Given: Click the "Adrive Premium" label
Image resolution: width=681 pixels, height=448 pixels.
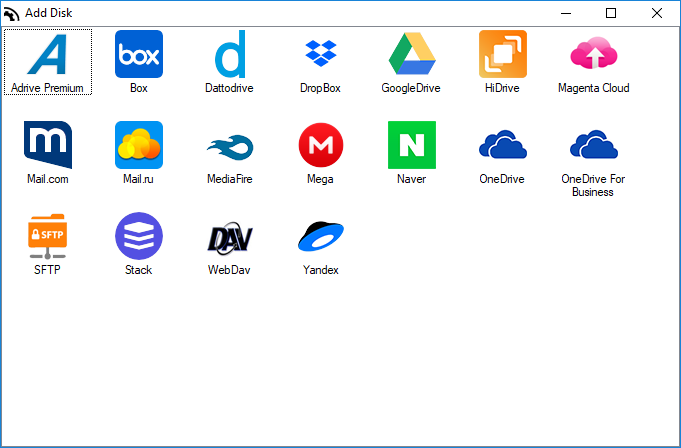Looking at the screenshot, I should pos(47,88).
